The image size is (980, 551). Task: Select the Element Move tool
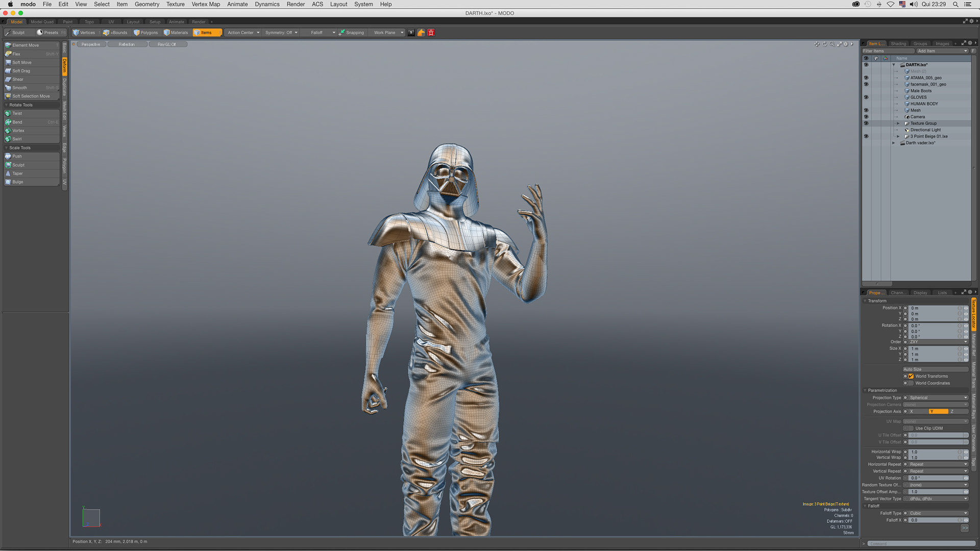tap(32, 45)
